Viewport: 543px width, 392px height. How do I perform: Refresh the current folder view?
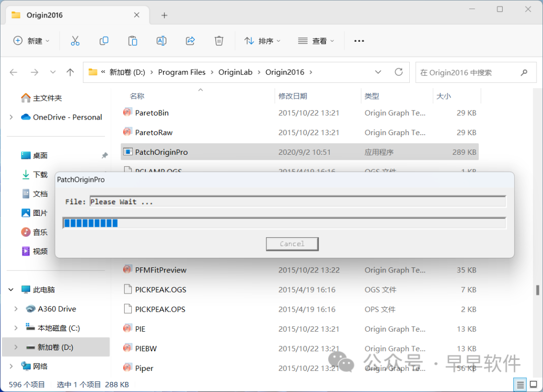click(x=399, y=72)
